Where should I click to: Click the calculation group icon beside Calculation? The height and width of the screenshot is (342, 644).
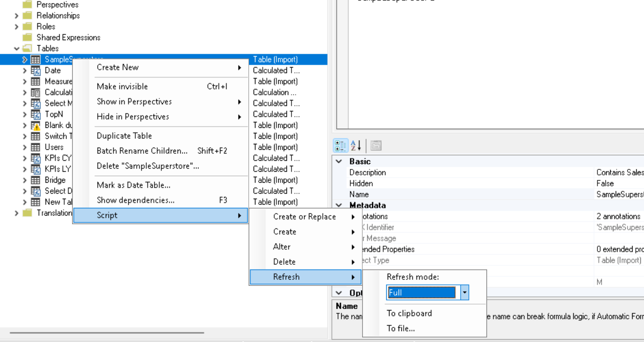click(x=36, y=92)
